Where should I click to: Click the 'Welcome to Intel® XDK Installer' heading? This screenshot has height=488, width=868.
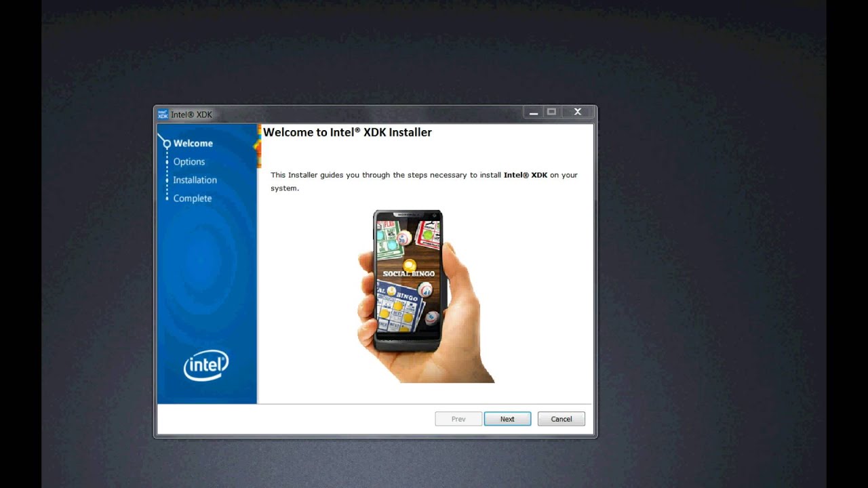point(347,132)
